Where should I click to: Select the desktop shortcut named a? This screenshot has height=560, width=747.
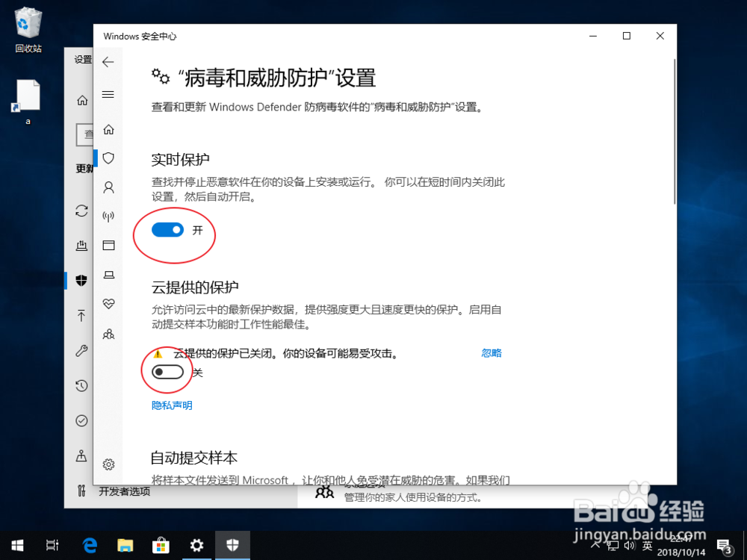tap(28, 102)
